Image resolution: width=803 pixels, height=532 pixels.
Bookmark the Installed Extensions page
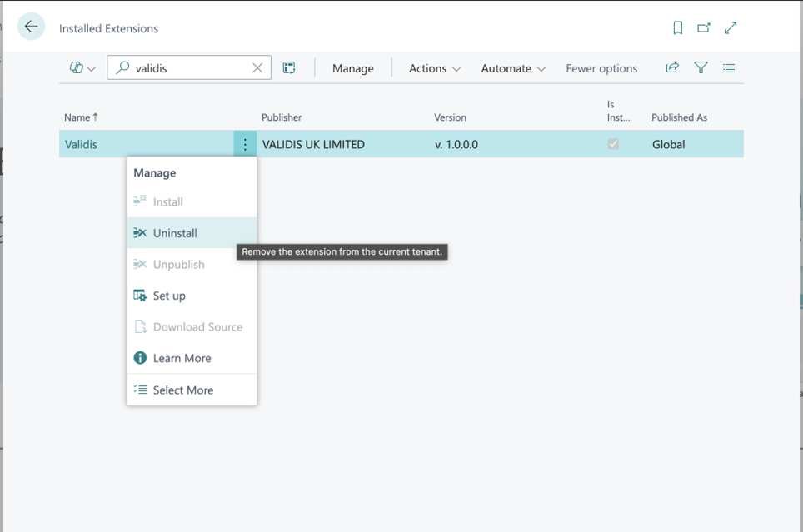tap(677, 27)
